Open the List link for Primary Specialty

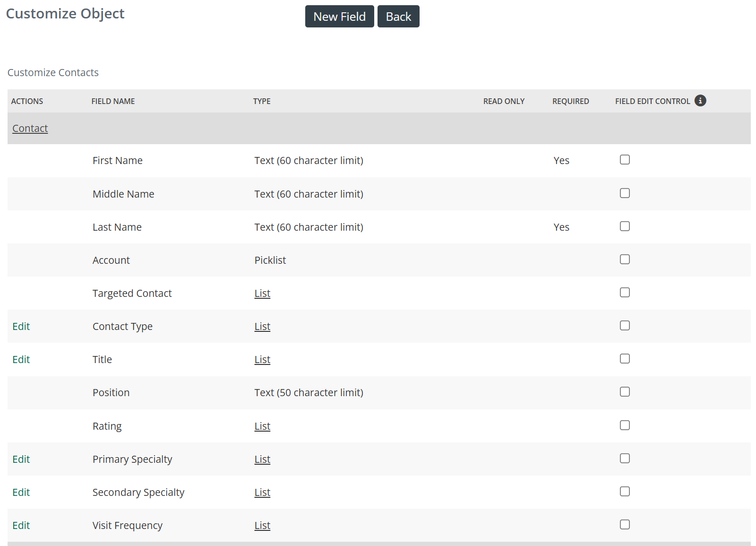click(262, 459)
